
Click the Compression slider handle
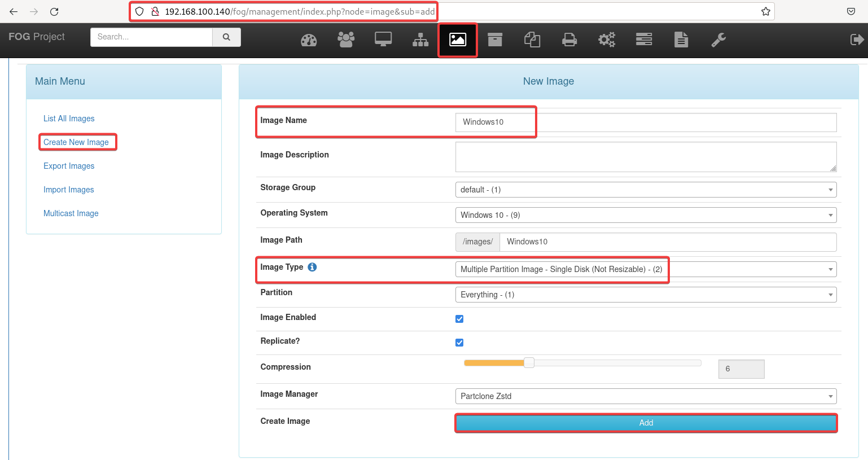click(x=529, y=363)
